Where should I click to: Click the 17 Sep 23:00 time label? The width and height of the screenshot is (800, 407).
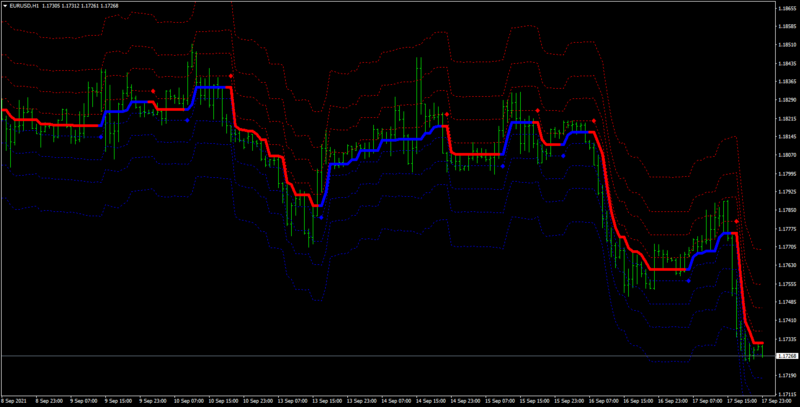click(x=776, y=401)
